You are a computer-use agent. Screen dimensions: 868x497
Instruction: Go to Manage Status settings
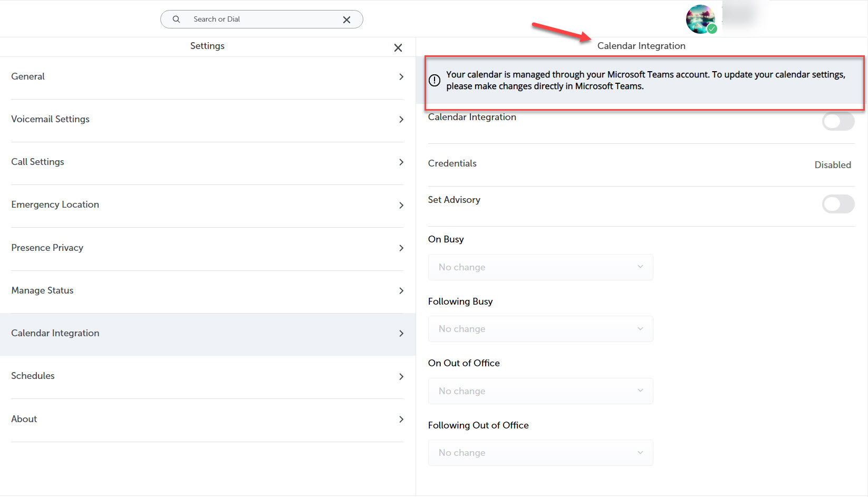pos(43,290)
